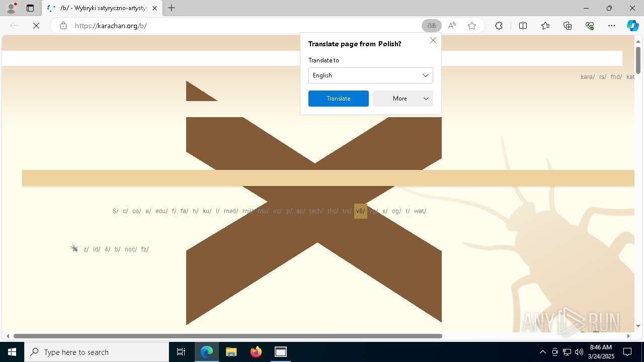Image resolution: width=644 pixels, height=362 pixels.
Task: Select the /b/ Wybryki satyryczno tab
Action: [103, 8]
